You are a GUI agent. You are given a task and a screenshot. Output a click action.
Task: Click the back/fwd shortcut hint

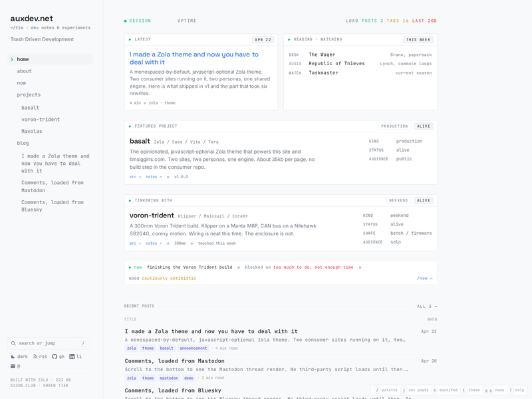pyautogui.click(x=444, y=390)
